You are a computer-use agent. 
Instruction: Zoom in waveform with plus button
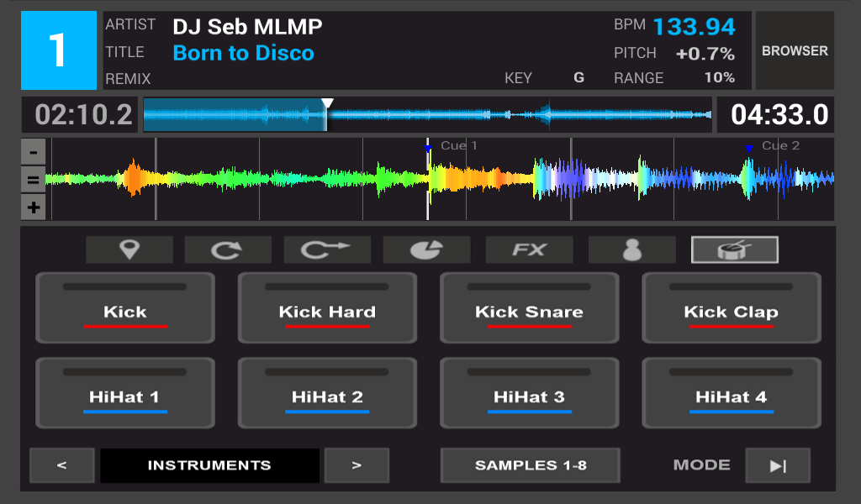(x=33, y=207)
